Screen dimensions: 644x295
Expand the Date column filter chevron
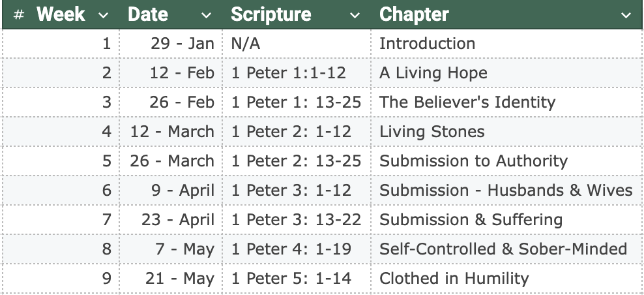[207, 15]
